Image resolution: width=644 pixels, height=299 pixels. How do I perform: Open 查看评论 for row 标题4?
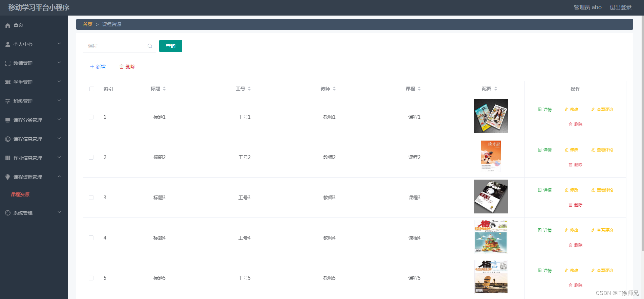[x=602, y=230]
